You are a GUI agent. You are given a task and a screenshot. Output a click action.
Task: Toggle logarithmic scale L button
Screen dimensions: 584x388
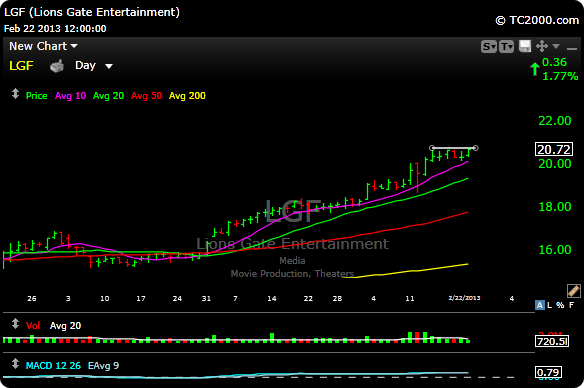[x=549, y=305]
